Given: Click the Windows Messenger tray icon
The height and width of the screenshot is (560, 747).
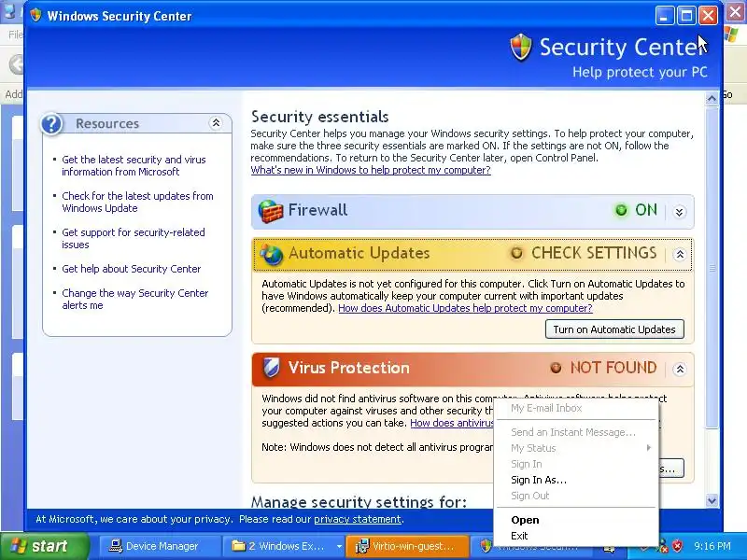Looking at the screenshot, I should [x=662, y=546].
